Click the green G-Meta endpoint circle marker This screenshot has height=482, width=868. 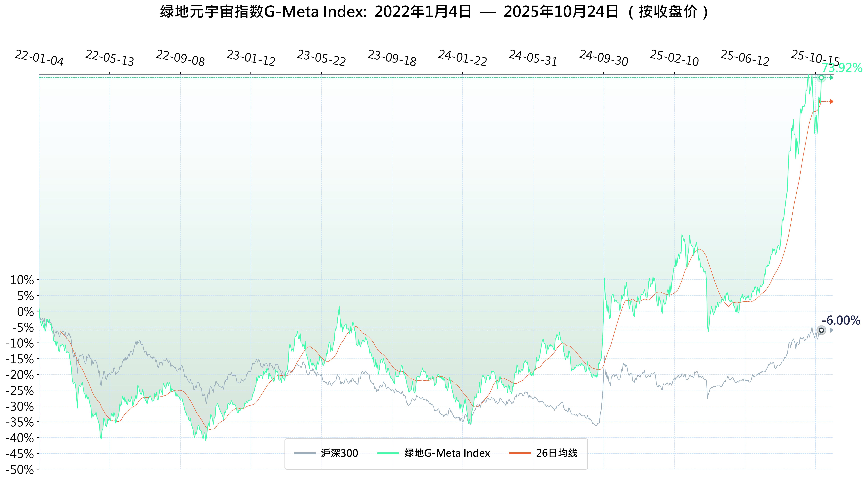click(x=821, y=78)
